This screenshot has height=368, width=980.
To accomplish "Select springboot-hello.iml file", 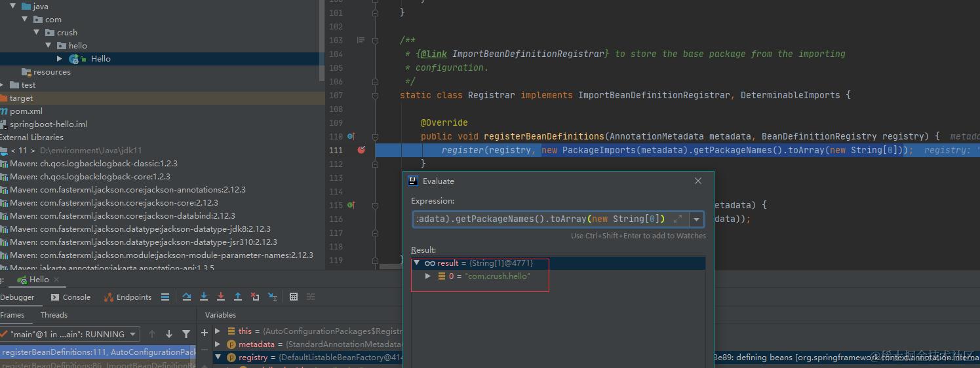I will click(49, 124).
